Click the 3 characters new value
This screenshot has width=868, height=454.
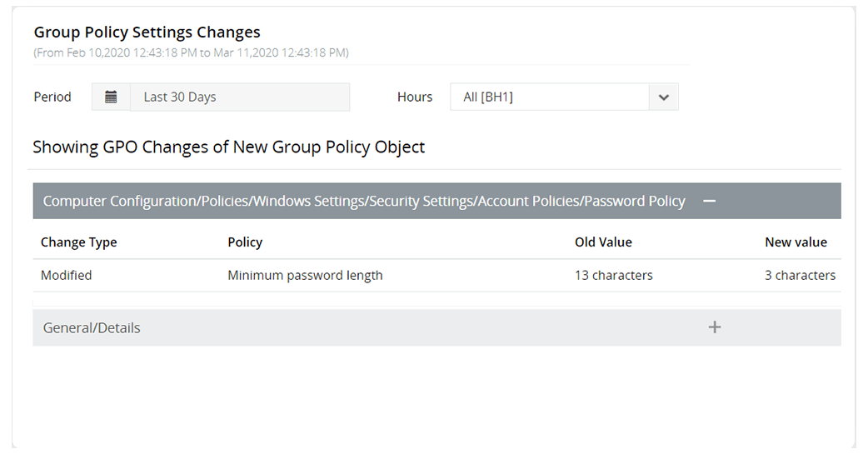point(800,275)
